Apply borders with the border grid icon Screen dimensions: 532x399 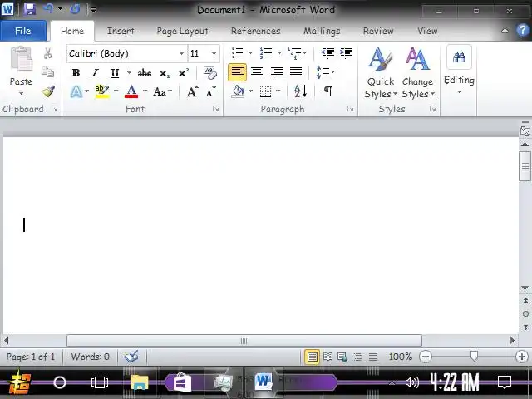tap(265, 91)
